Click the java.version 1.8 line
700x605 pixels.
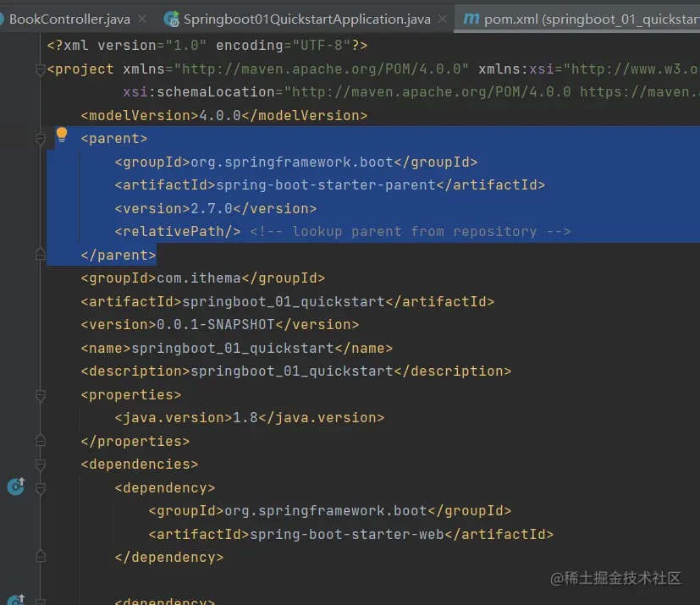(250, 418)
